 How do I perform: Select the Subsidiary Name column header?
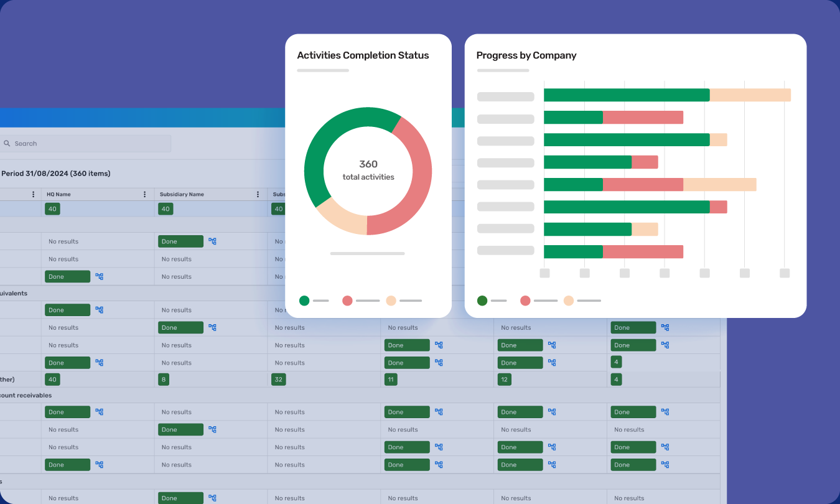click(182, 194)
